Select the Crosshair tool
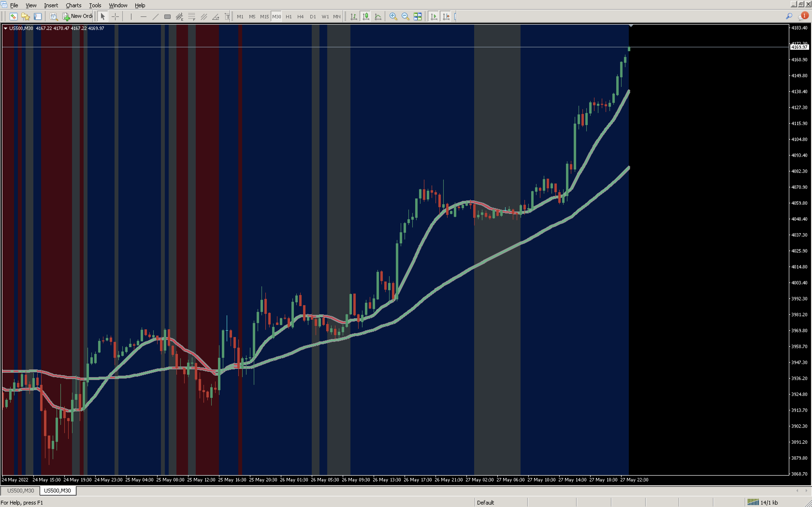 (115, 16)
